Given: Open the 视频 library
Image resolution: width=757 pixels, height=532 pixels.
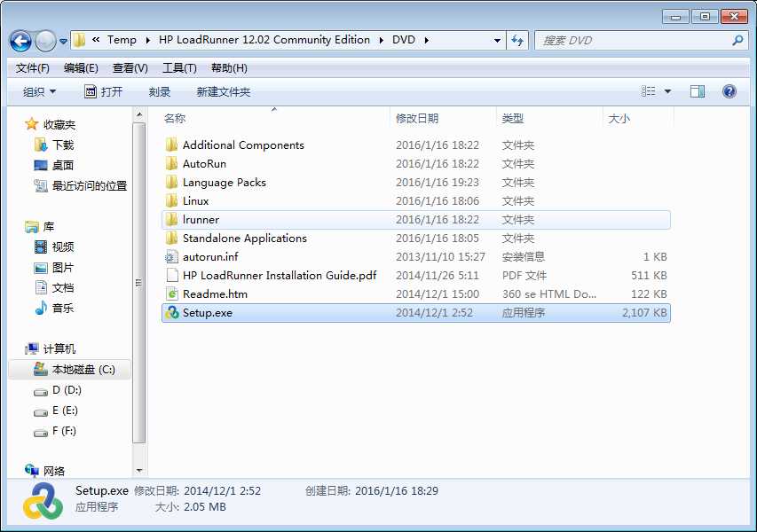Looking at the screenshot, I should point(54,247).
